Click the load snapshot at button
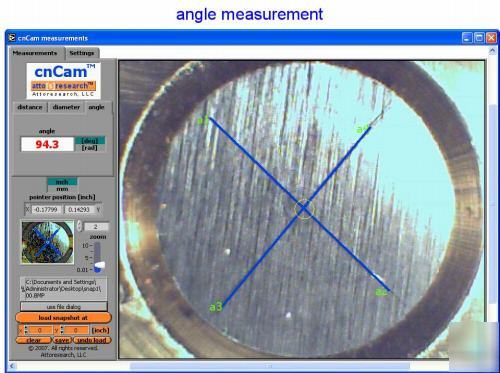The width and height of the screenshot is (500, 373). click(63, 318)
